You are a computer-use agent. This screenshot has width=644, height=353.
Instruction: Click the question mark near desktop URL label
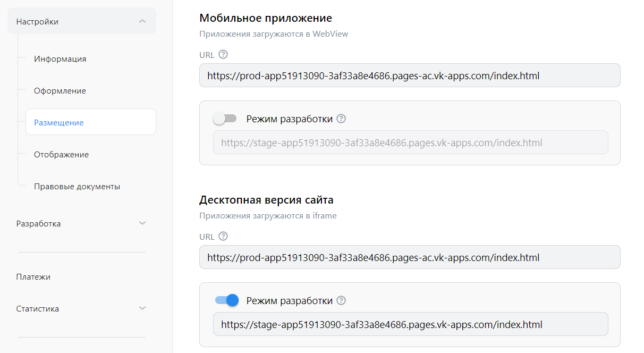point(223,236)
